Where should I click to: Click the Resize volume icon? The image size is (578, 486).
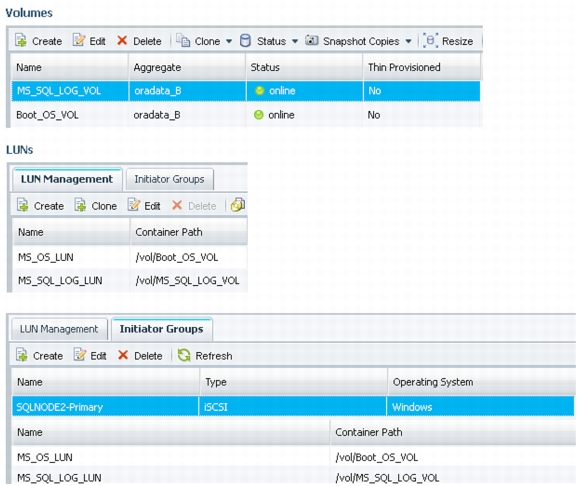click(430, 40)
